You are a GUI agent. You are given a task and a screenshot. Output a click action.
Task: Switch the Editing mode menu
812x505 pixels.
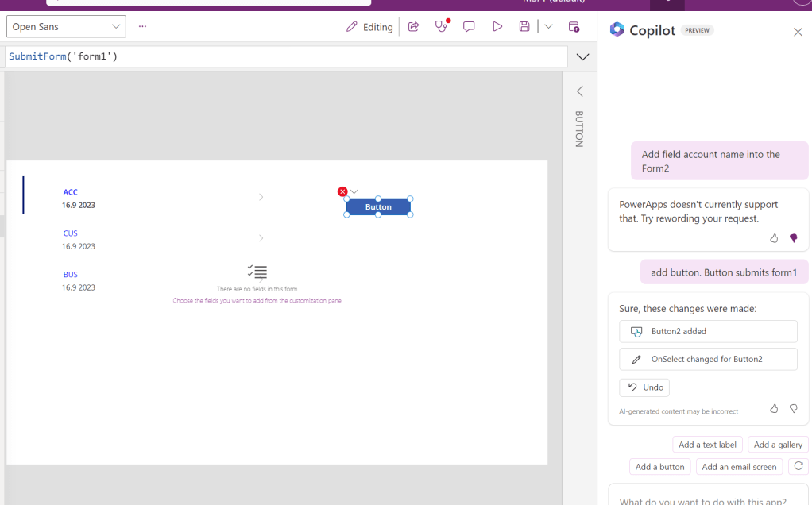point(369,27)
